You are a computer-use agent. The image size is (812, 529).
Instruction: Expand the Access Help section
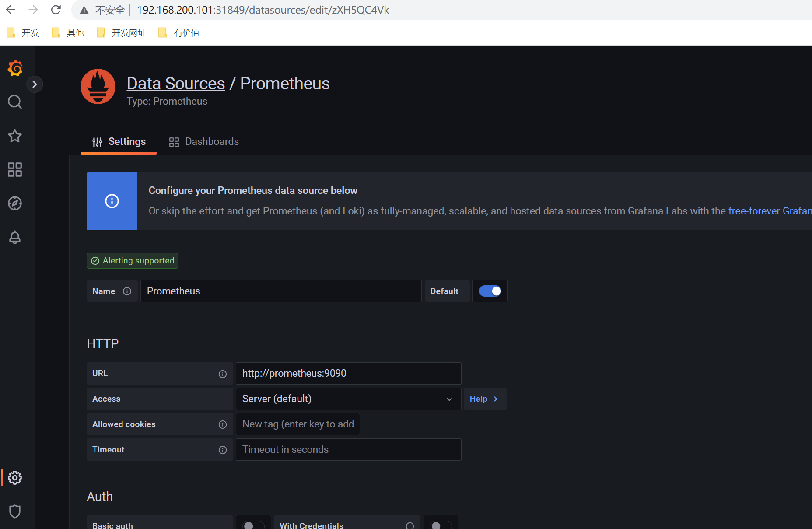485,399
